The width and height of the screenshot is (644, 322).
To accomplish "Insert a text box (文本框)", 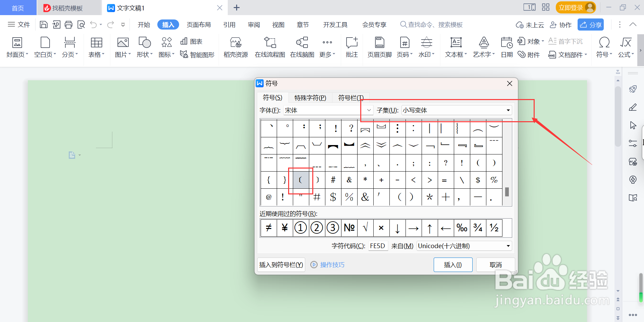I will (x=456, y=47).
